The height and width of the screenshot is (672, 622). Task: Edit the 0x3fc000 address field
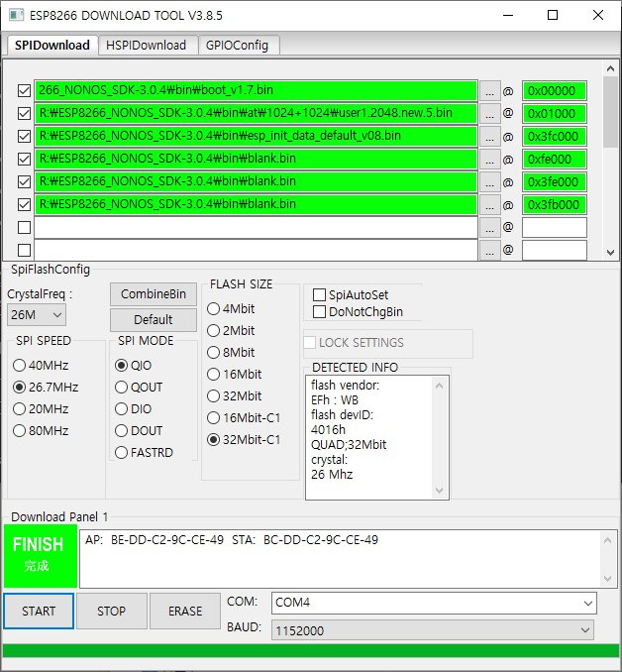coord(555,137)
